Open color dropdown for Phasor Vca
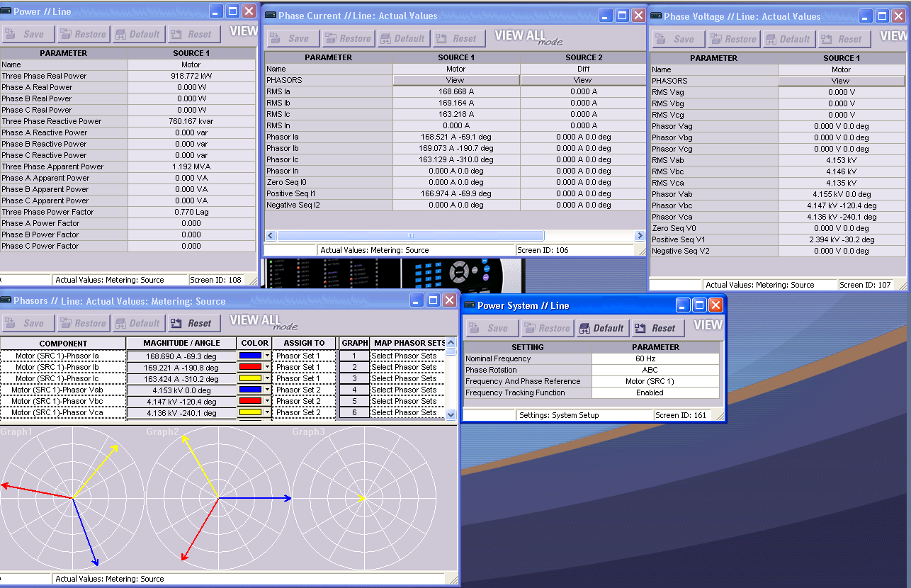Screen dimensions: 911x588 coord(268,412)
